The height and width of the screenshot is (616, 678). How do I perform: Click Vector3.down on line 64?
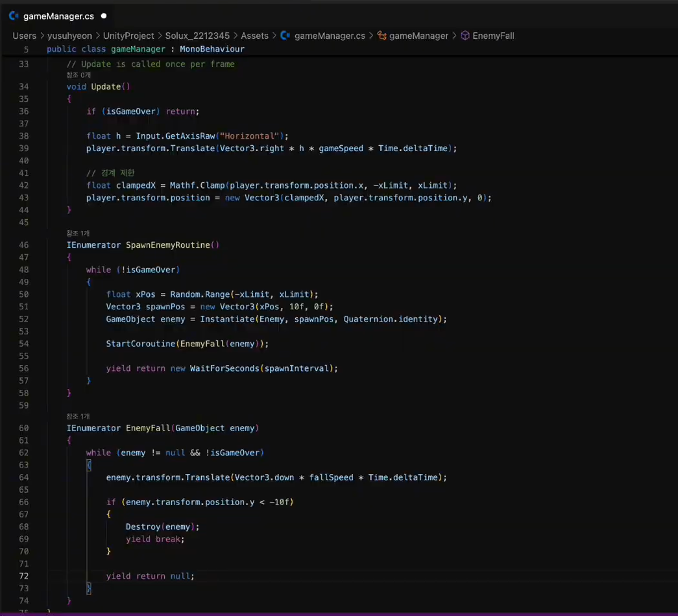pyautogui.click(x=264, y=478)
